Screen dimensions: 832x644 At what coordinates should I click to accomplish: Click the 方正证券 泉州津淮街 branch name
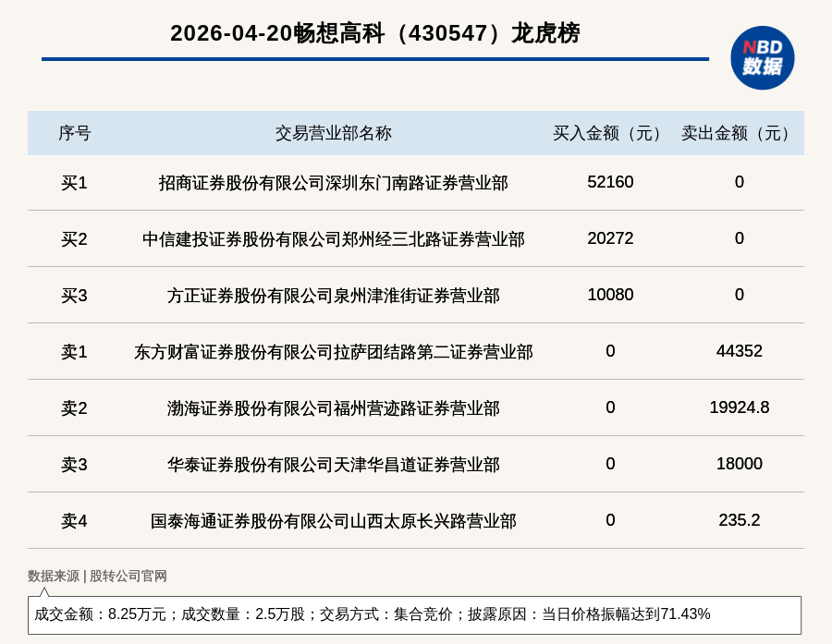point(333,296)
